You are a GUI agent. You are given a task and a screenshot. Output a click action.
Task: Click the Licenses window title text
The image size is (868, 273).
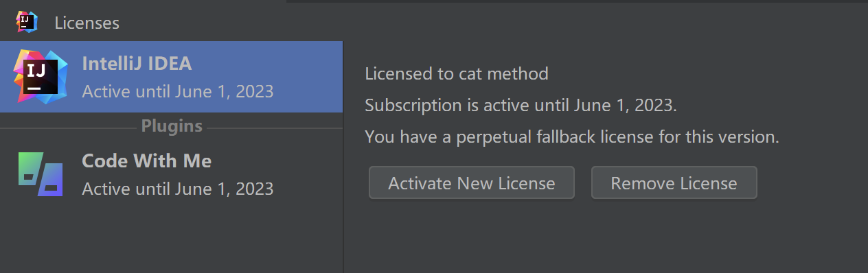pos(87,23)
